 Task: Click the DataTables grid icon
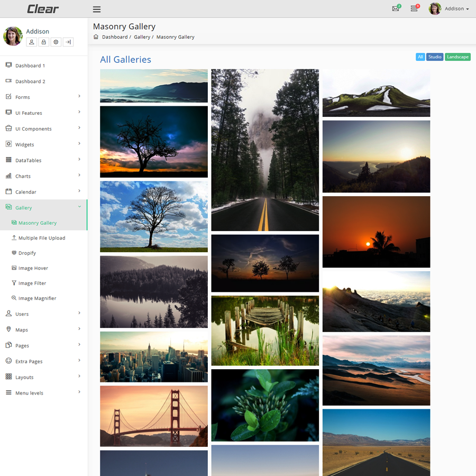coord(8,160)
